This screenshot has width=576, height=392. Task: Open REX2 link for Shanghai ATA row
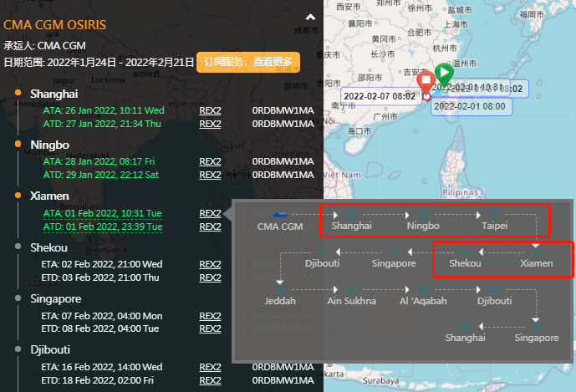coord(210,110)
